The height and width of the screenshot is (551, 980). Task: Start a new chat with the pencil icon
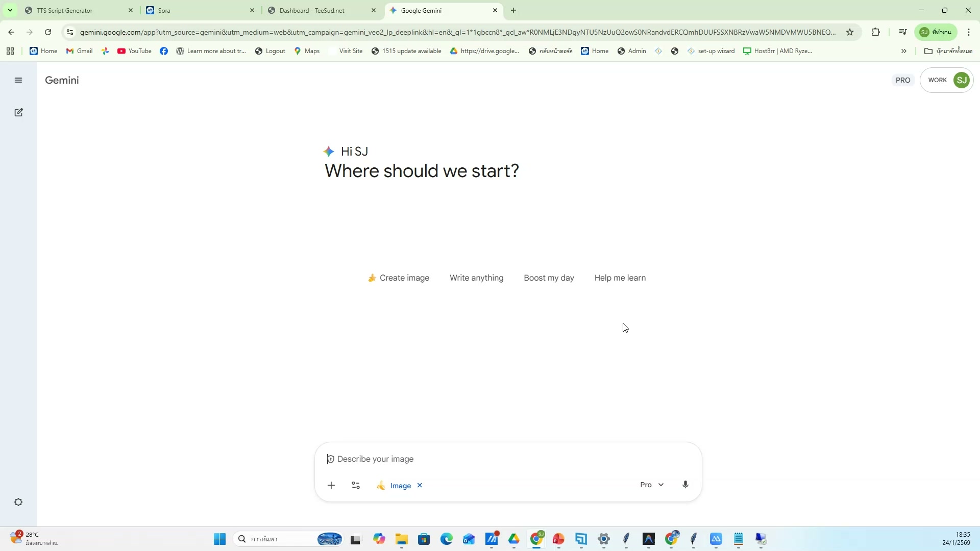[18, 112]
